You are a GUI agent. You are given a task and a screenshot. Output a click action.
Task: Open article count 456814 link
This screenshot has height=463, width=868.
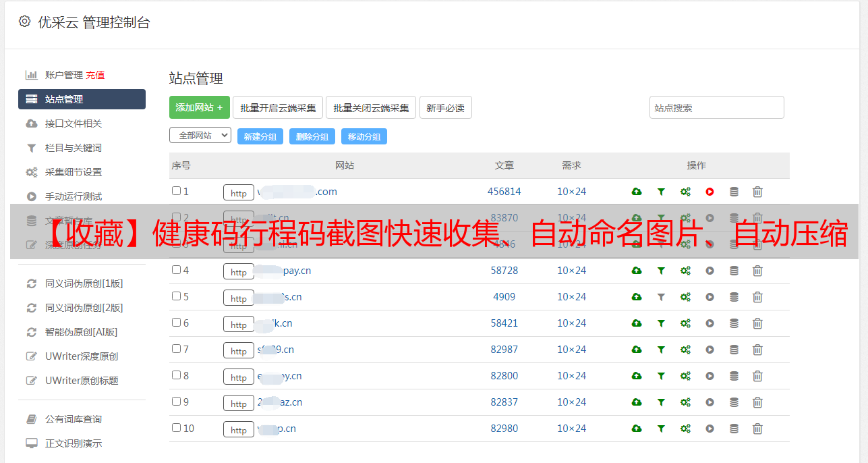[x=504, y=192]
